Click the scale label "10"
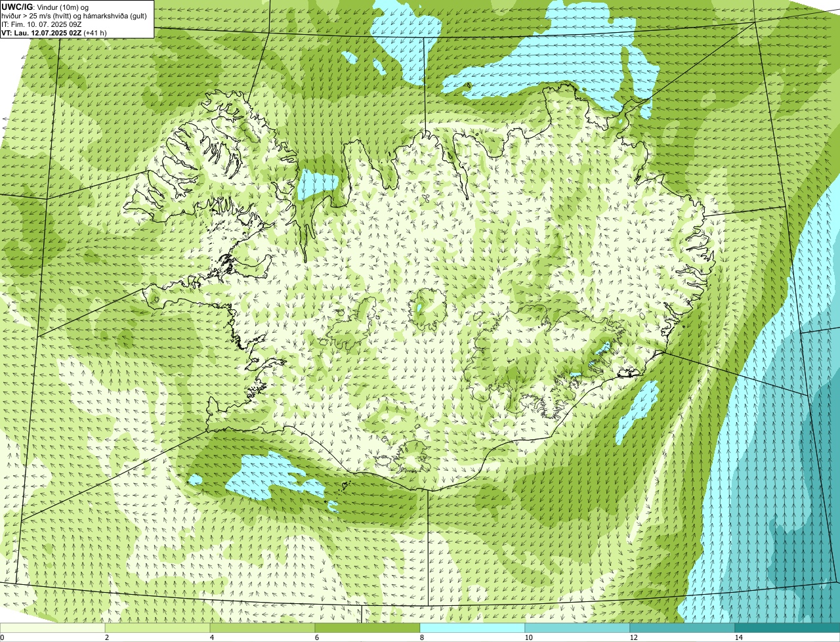The width and height of the screenshot is (840, 642). click(528, 637)
